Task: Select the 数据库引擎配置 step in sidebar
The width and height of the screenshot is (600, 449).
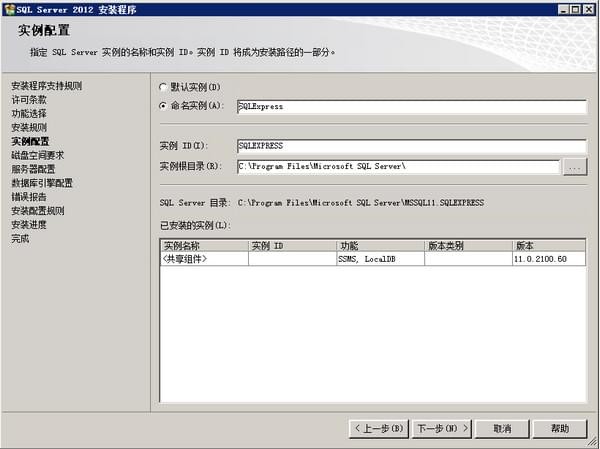Action: 42,183
